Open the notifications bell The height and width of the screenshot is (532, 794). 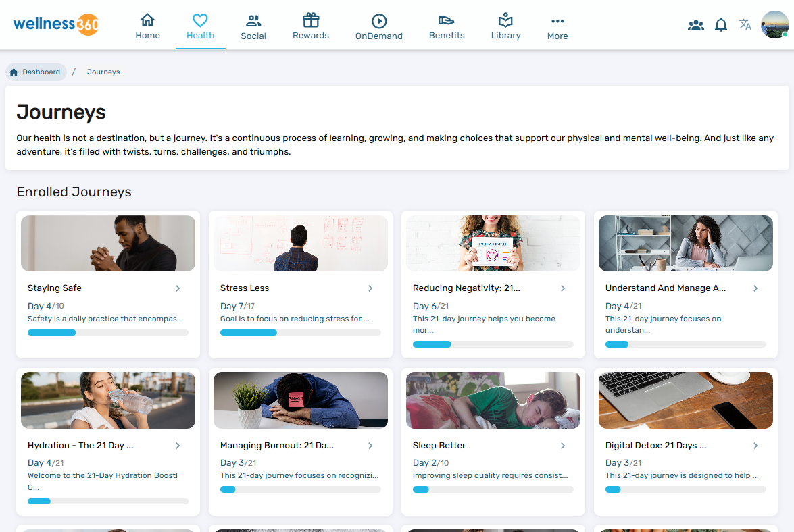click(x=721, y=25)
